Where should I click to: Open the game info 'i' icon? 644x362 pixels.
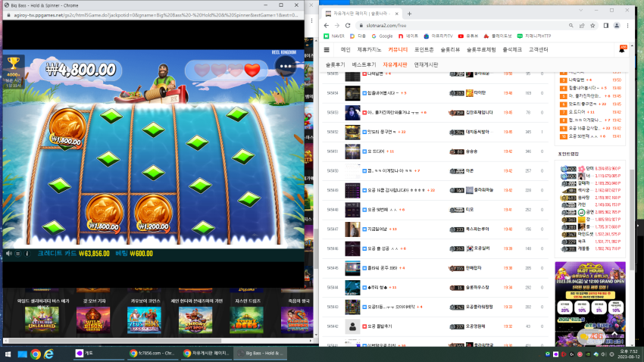(x=27, y=254)
